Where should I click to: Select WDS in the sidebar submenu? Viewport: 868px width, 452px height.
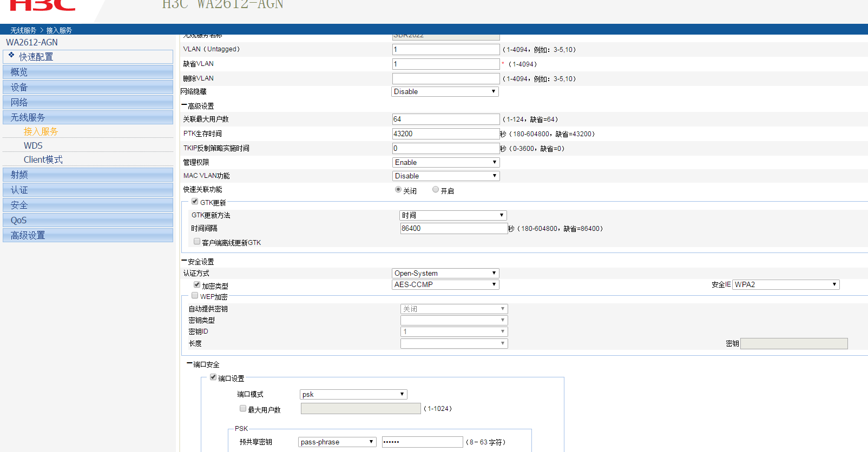click(x=33, y=145)
